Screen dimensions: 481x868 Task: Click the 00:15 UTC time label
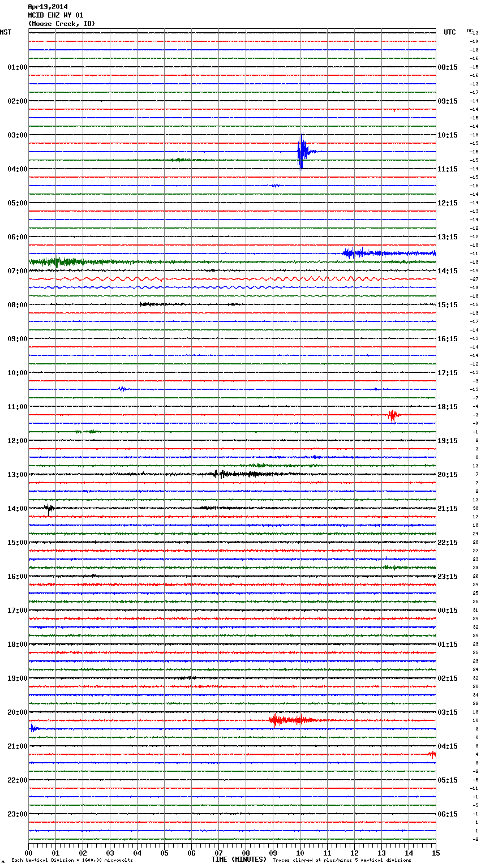[448, 611]
